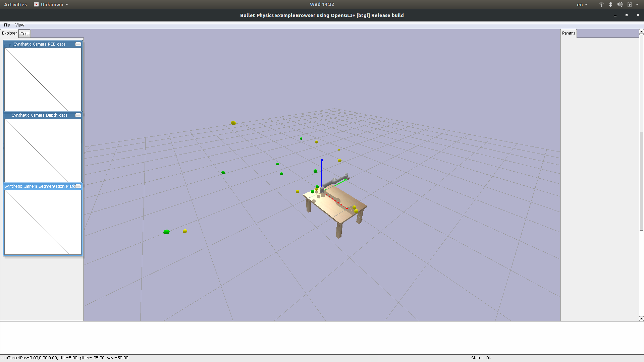Click the Explorer tab
The image size is (644, 362).
click(x=9, y=33)
